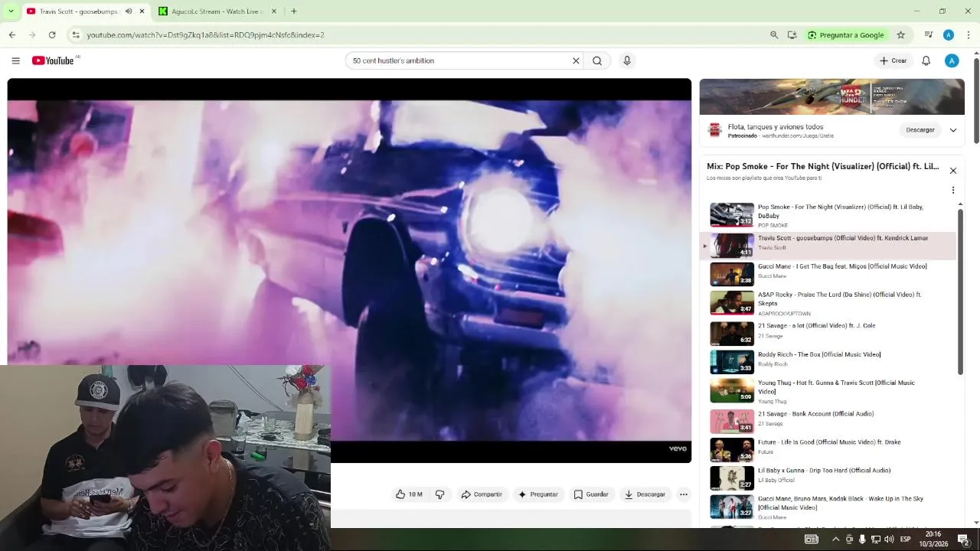Viewport: 980px width, 551px height.
Task: Close the AgucoLc Stream tab
Action: click(273, 11)
